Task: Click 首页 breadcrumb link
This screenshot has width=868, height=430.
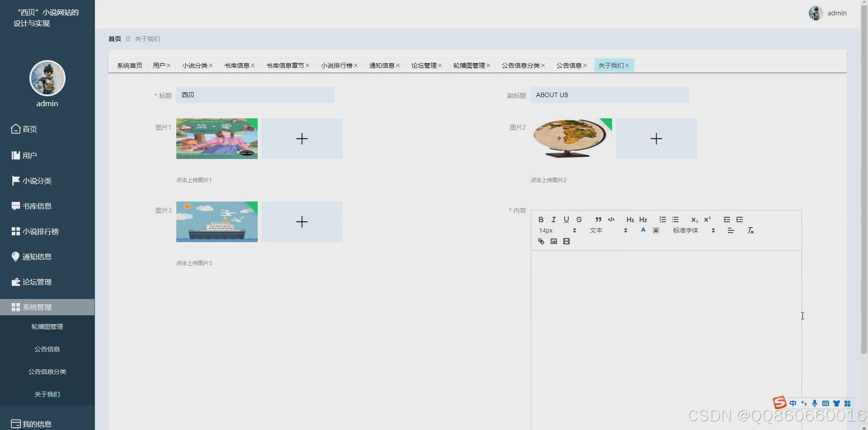Action: click(115, 39)
